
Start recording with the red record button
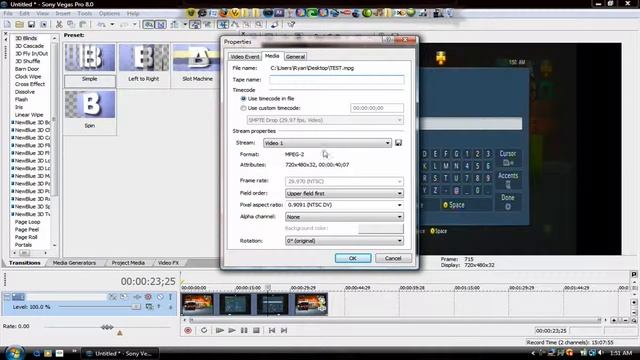[188, 330]
